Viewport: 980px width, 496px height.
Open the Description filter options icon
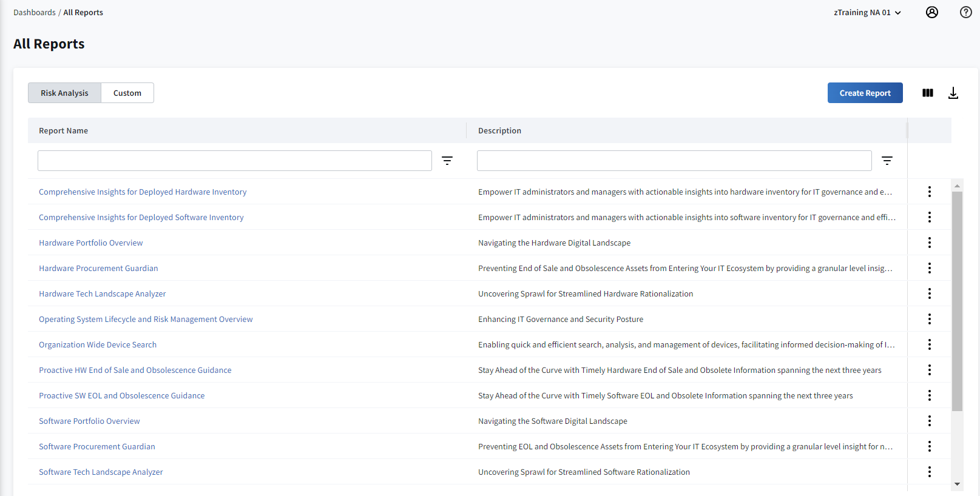(x=887, y=161)
